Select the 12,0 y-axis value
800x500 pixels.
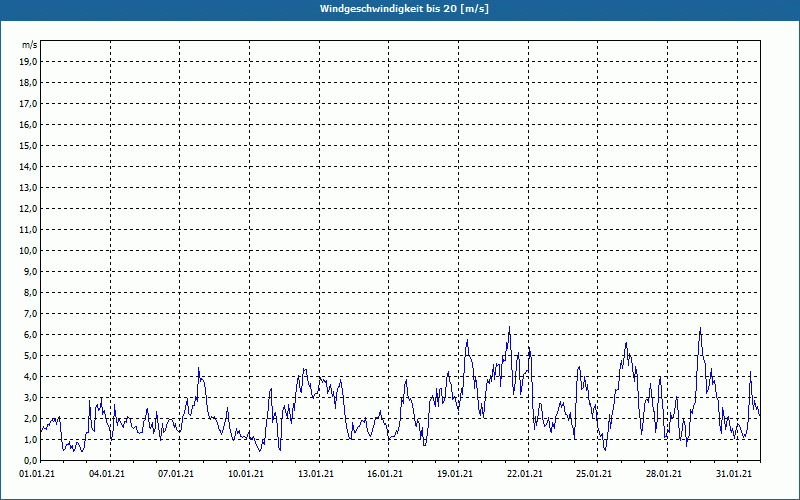click(28, 208)
